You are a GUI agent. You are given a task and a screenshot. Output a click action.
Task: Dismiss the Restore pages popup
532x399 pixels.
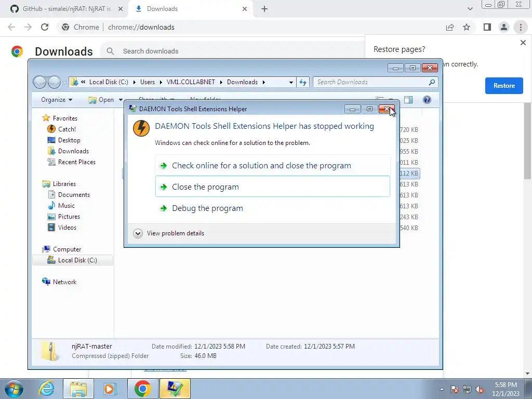pyautogui.click(x=523, y=43)
